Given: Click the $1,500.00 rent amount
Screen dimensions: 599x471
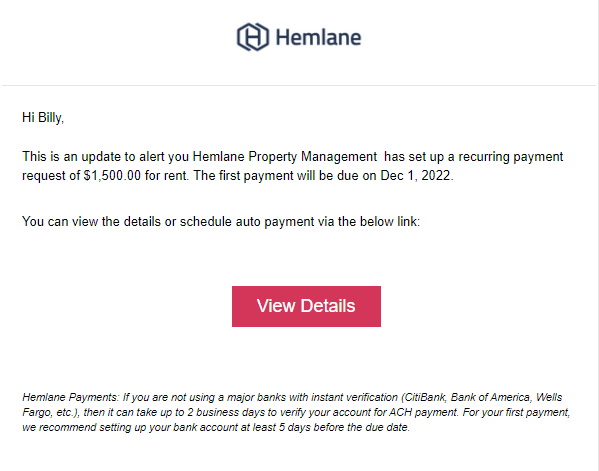Looking at the screenshot, I should click(112, 176).
